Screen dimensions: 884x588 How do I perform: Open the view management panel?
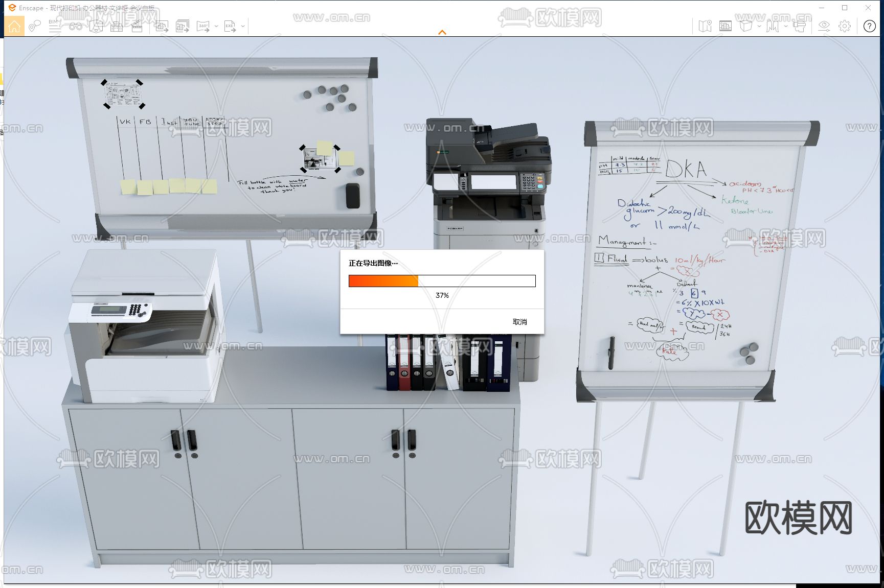point(726,26)
